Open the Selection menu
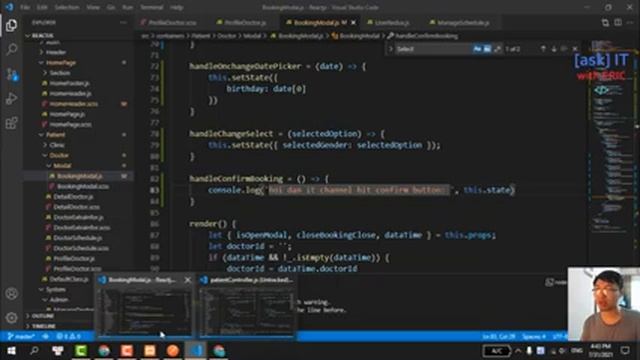The height and width of the screenshot is (360, 640). point(67,7)
